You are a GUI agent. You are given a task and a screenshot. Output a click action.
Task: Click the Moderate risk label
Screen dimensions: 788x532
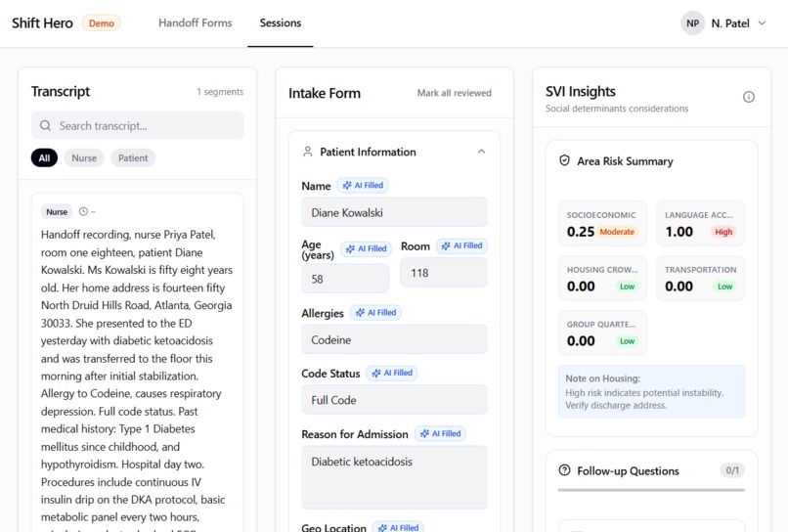coord(617,232)
